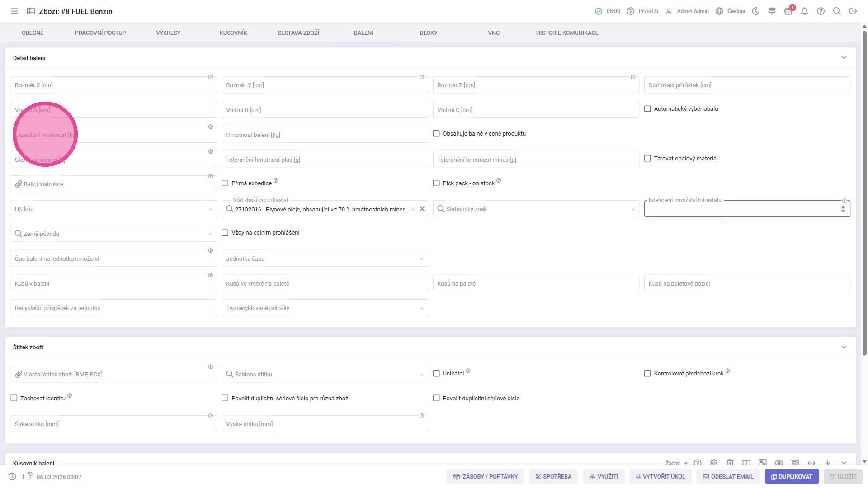Screen dimensions: 868x488
Task: Open change history clock icon
Action: [x=12, y=476]
